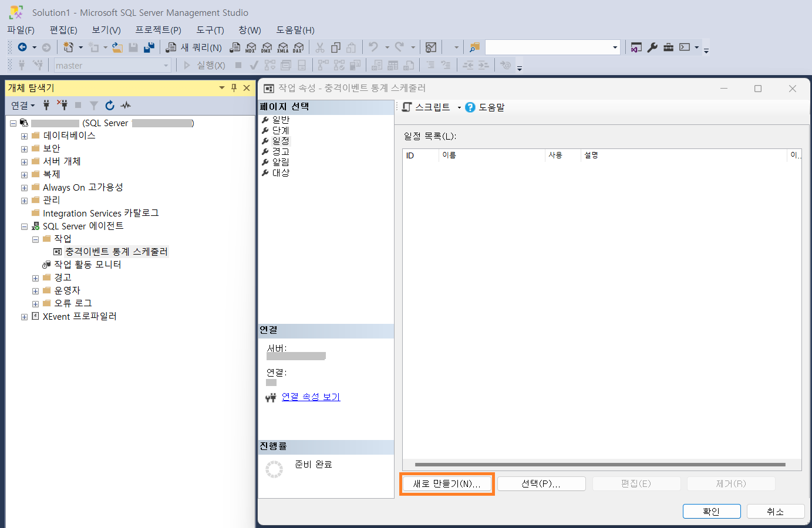This screenshot has width=812, height=528.
Task: Expand the 복제 node
Action: (x=24, y=175)
